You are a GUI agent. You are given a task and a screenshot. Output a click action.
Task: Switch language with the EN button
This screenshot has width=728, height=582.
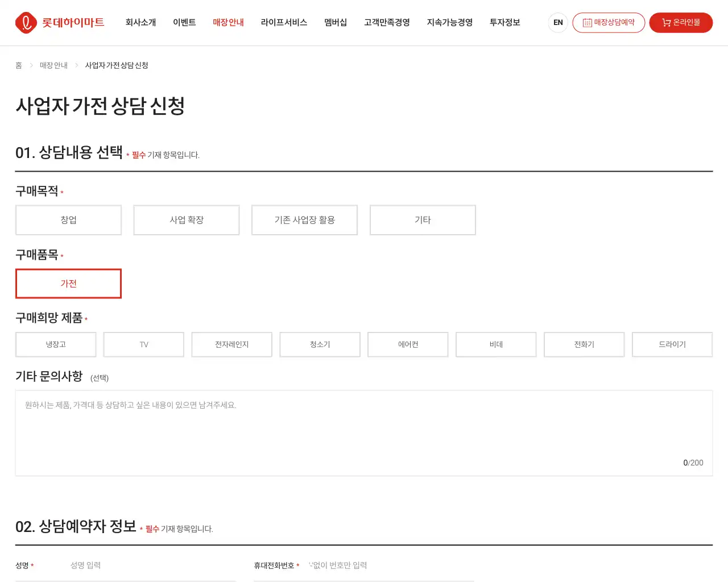[558, 23]
